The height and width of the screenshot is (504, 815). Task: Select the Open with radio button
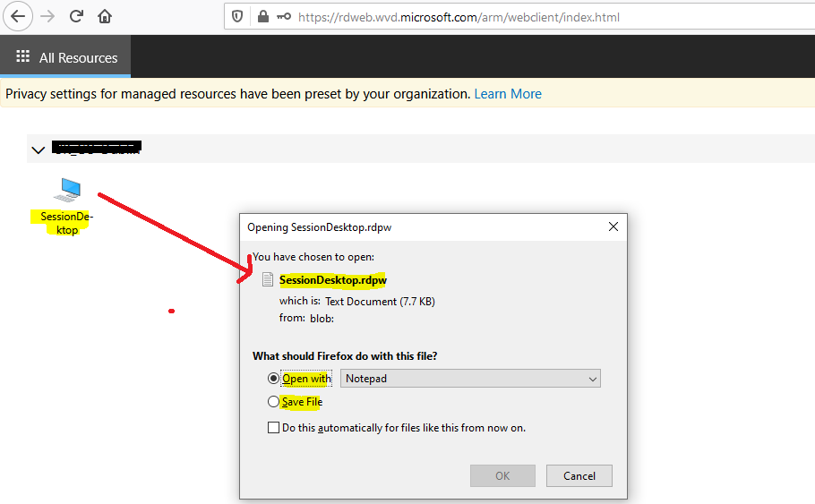pyautogui.click(x=273, y=379)
